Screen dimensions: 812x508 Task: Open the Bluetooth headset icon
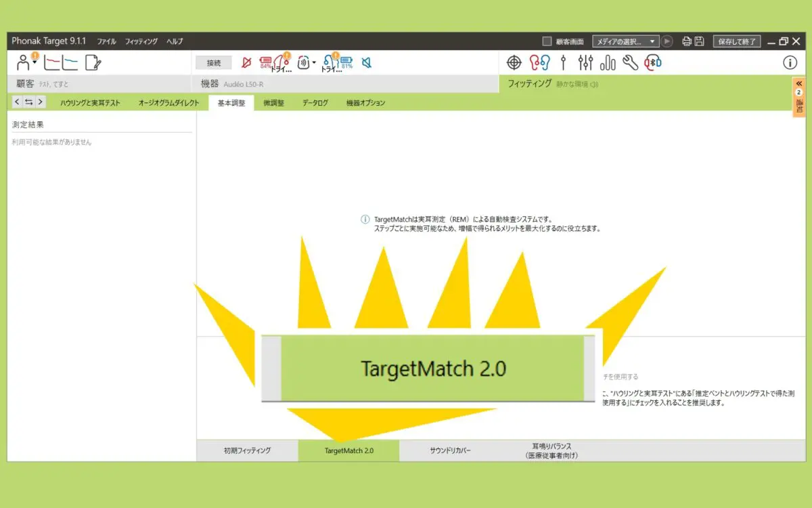click(653, 63)
